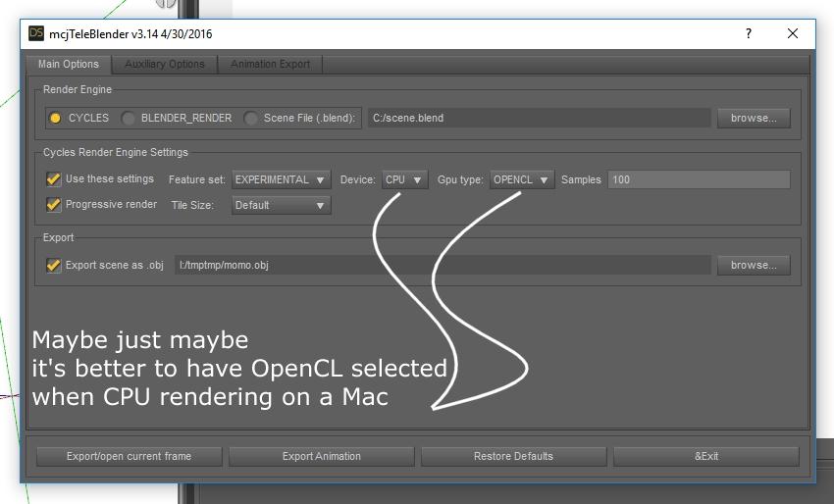Close the mcjTeleBlender dialog
Viewport: 834px width, 504px height.
793,33
